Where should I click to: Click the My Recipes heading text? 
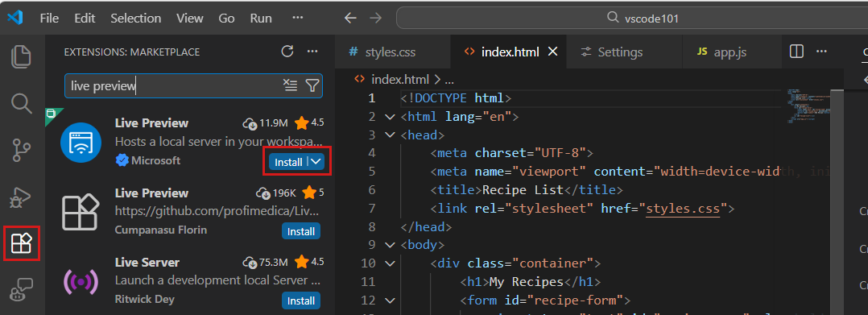(527, 282)
